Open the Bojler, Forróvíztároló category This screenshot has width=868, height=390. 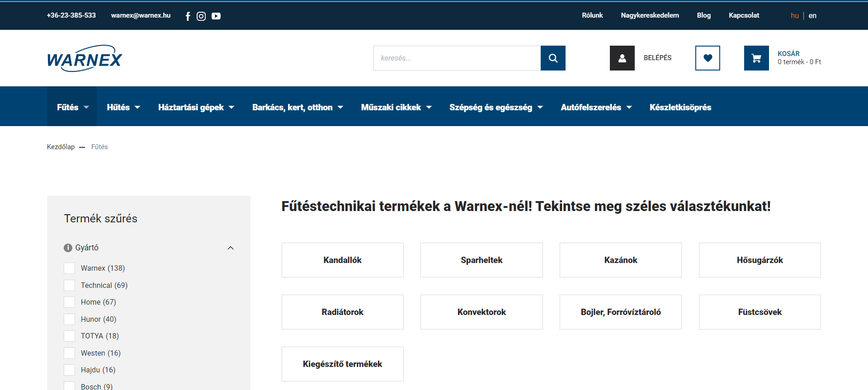click(x=621, y=312)
